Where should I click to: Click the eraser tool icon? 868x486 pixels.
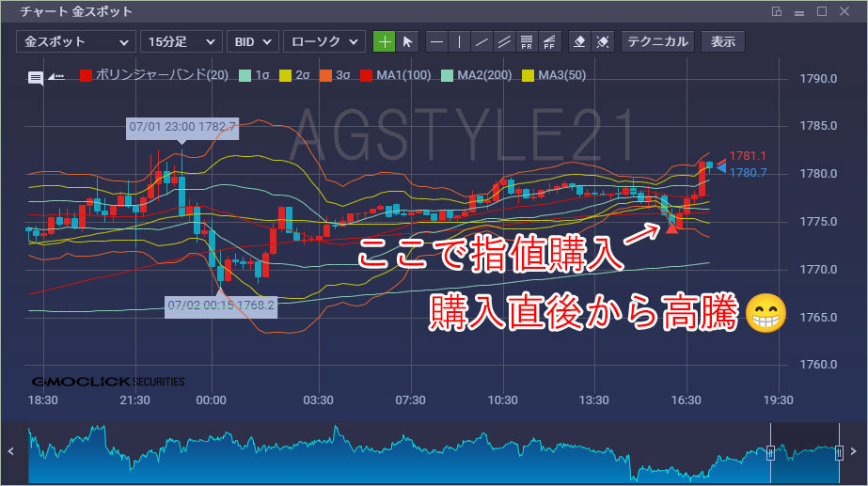(x=579, y=41)
